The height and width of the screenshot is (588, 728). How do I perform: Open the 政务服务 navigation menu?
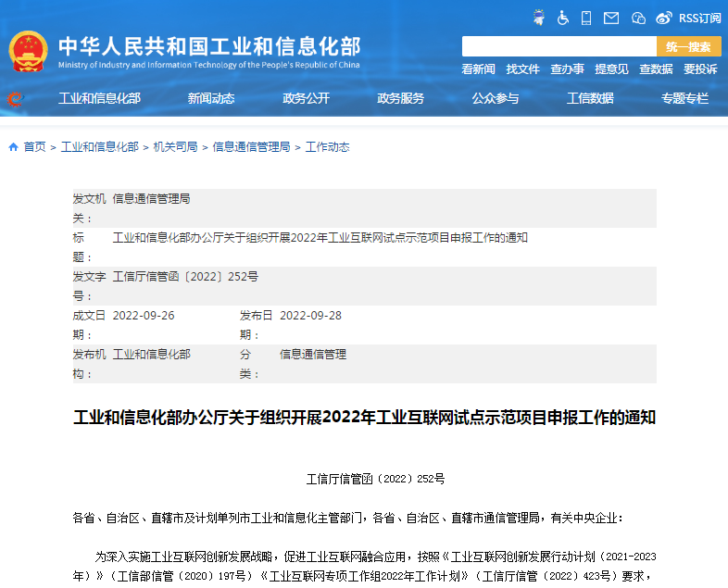[401, 98]
